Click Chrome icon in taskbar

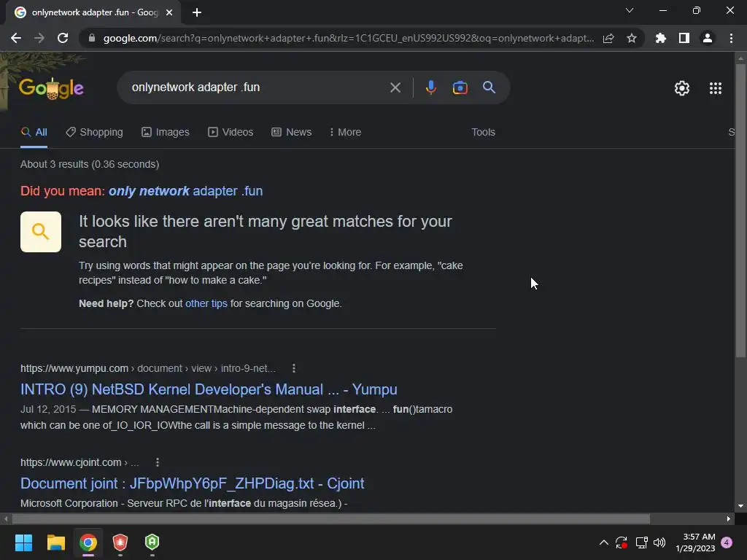pyautogui.click(x=88, y=542)
